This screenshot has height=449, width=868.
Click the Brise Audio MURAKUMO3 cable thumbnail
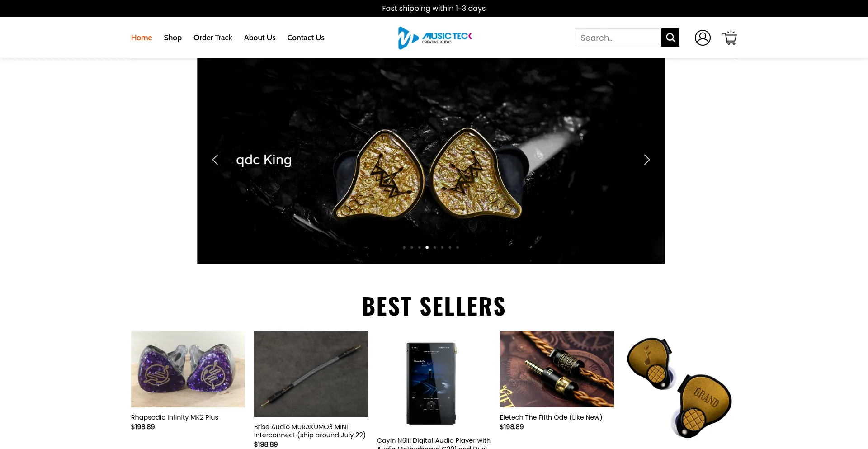pos(311,374)
